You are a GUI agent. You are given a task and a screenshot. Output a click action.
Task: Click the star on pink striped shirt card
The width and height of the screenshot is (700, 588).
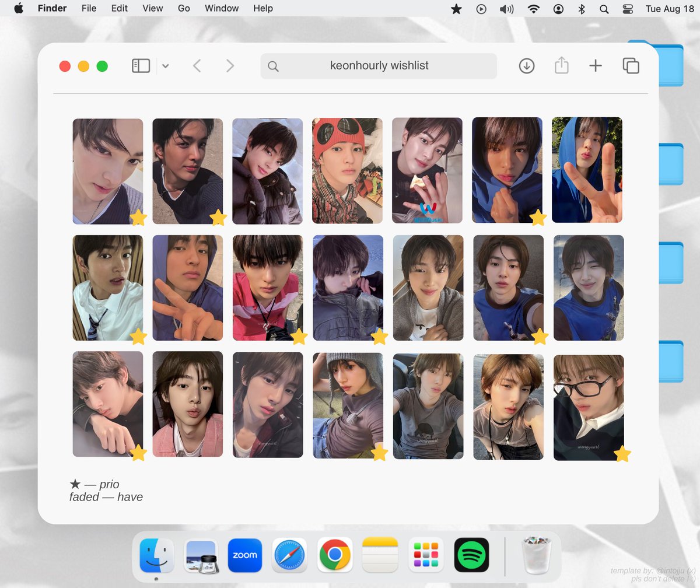point(299,337)
